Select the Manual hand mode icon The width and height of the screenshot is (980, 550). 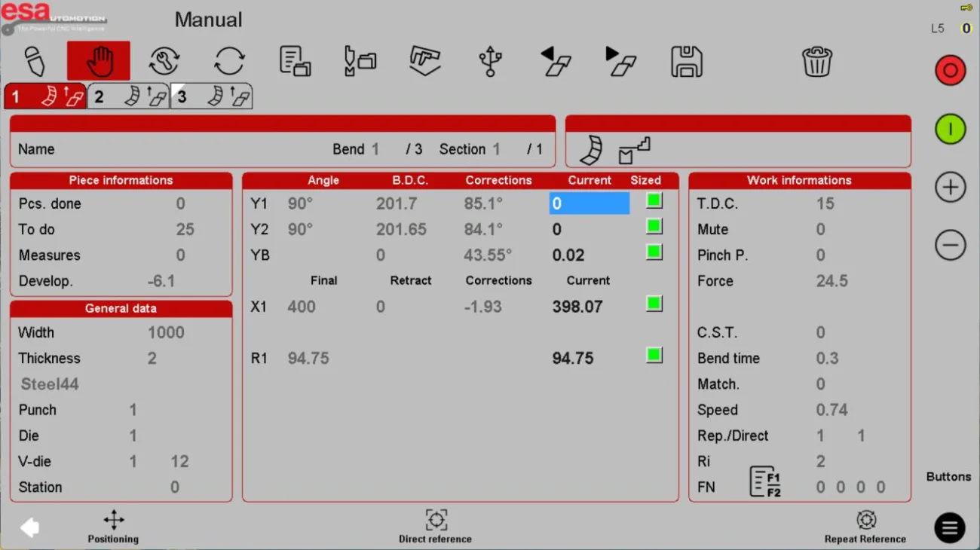[99, 60]
